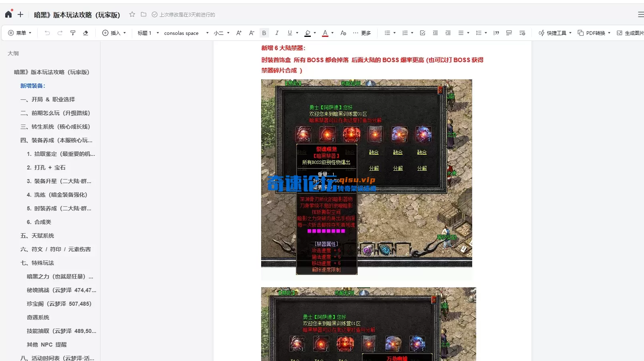Click the 上次修改是在3天前进行的 status text

187,15
